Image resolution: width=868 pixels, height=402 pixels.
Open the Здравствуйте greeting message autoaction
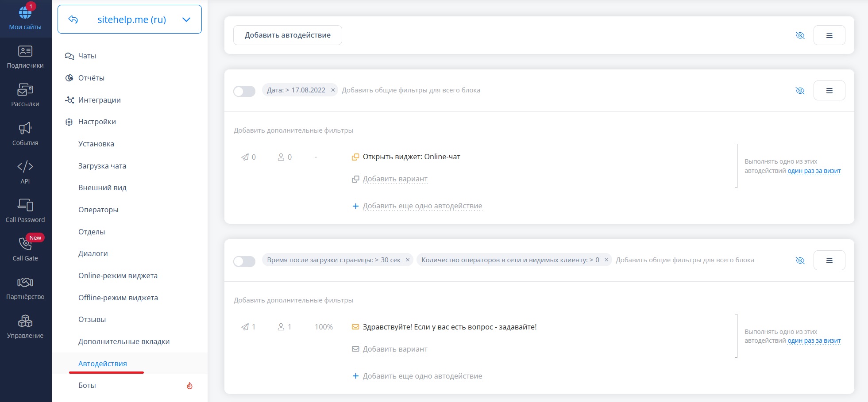pos(449,327)
